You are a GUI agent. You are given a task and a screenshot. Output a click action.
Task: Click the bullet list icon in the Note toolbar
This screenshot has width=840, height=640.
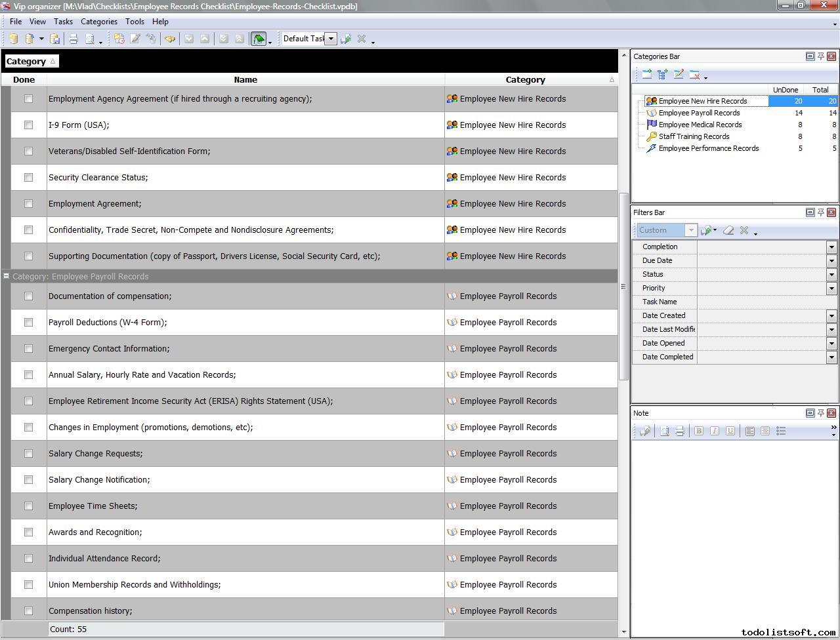(781, 431)
